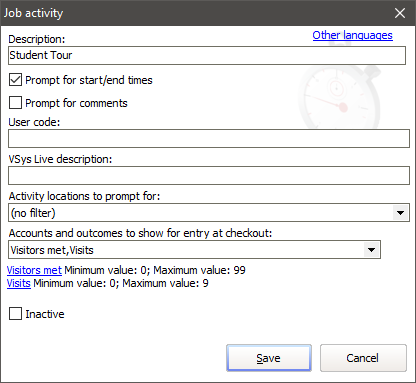Click into the User code field

209,139
